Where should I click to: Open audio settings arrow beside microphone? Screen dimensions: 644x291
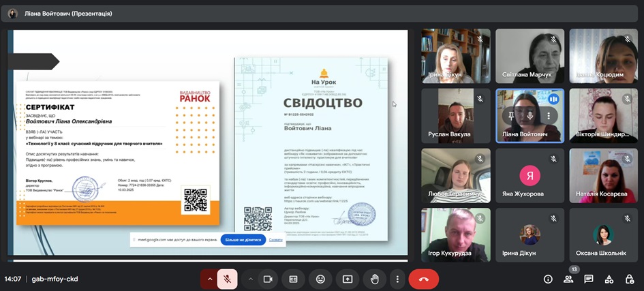pyautogui.click(x=210, y=279)
